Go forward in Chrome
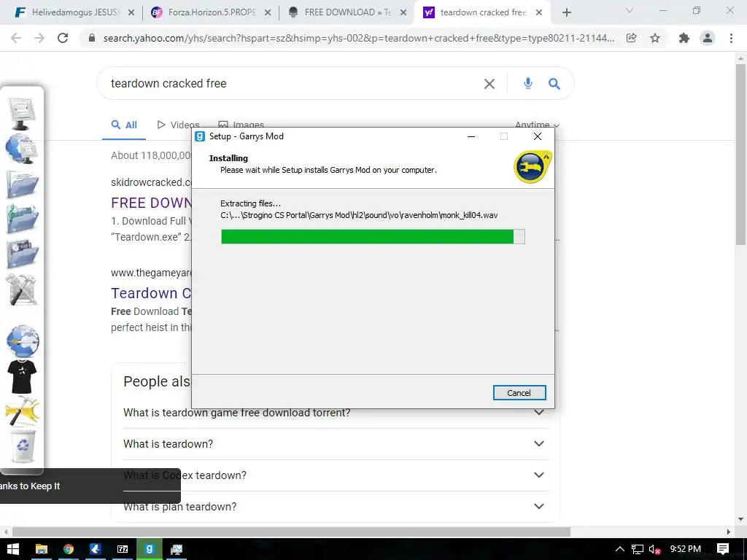 (x=39, y=38)
